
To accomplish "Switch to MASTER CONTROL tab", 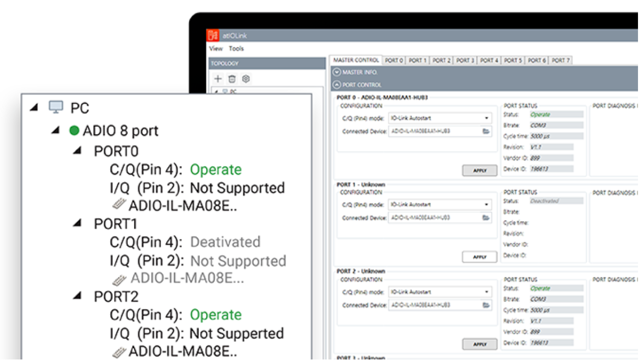I will click(356, 60).
